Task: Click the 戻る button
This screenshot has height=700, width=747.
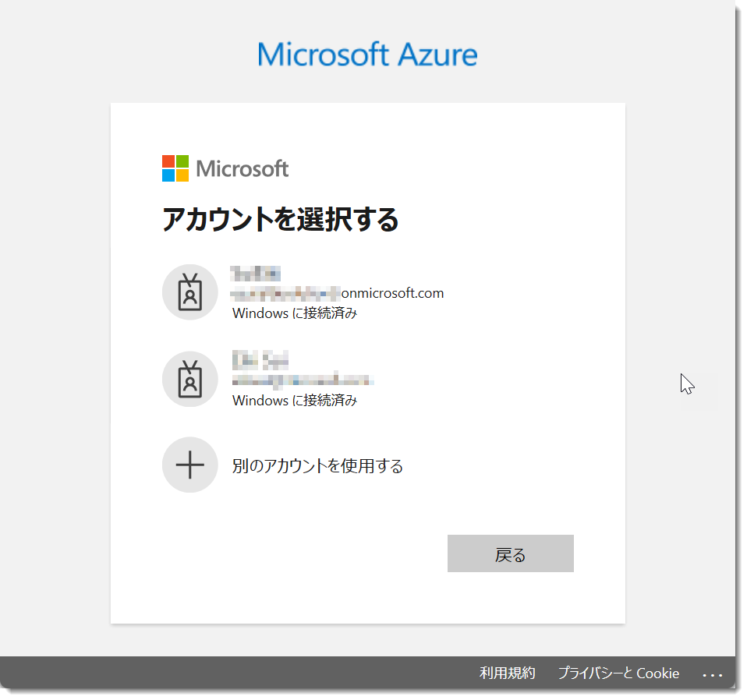Action: (510, 553)
